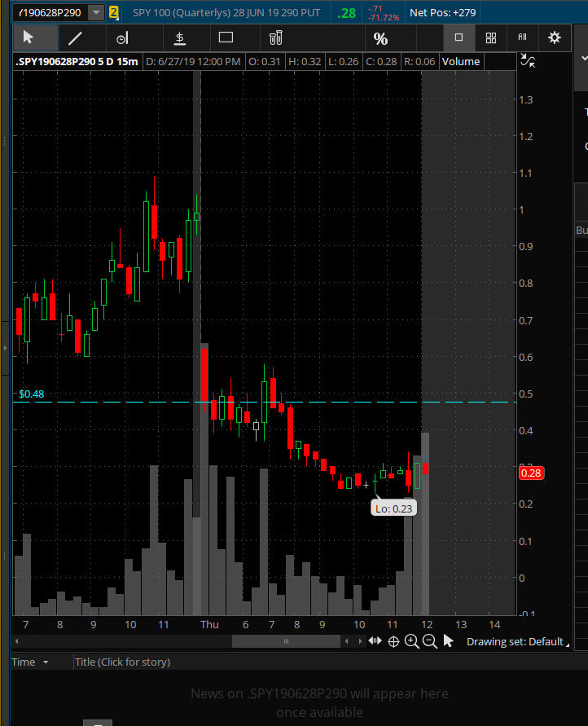Click the $0.48 price level label
The height and width of the screenshot is (726, 588).
point(32,394)
